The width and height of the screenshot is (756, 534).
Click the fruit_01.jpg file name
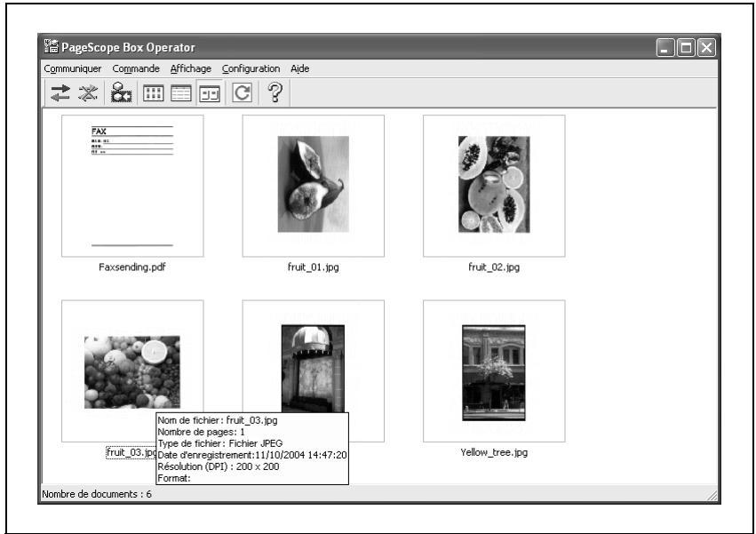314,267
